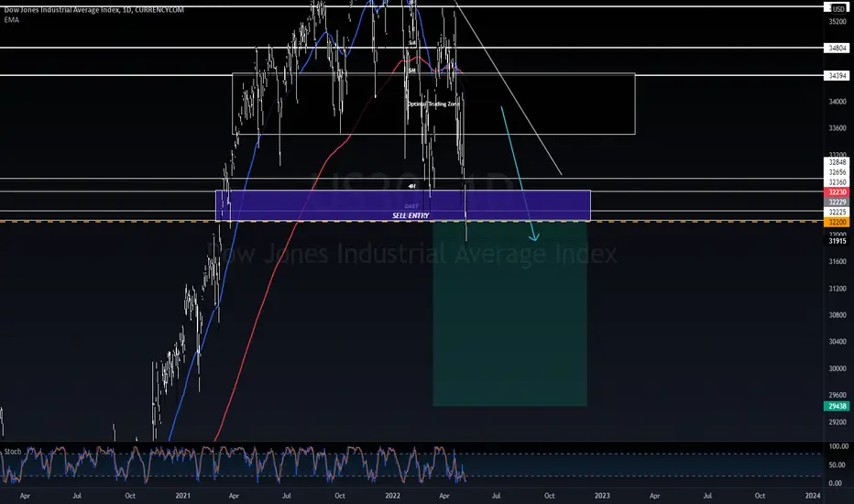
Task: Click 2022 on the time axis
Action: click(x=393, y=496)
